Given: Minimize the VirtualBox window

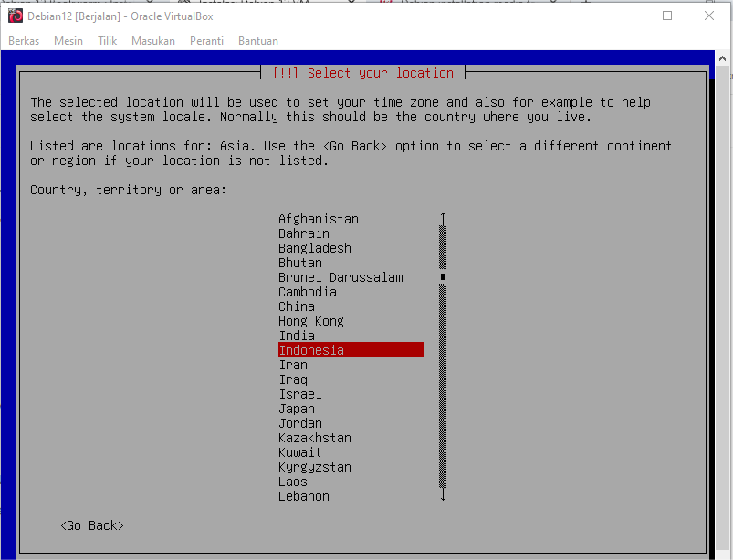Looking at the screenshot, I should pyautogui.click(x=625, y=16).
